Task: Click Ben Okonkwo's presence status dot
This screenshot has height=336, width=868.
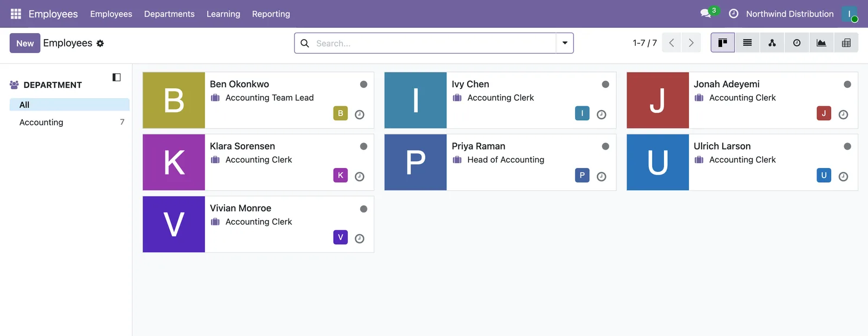Action: (364, 85)
